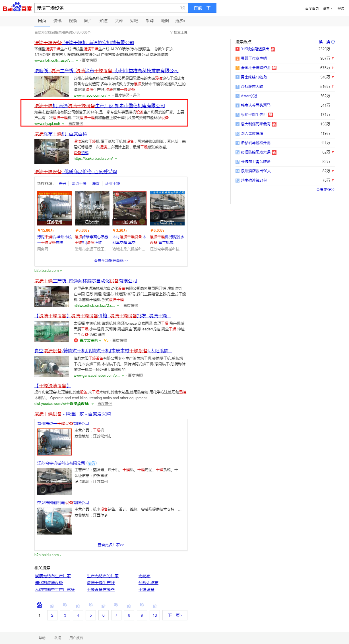
Task: Expand dropdown next to dict.youdao.com URL
Action: pos(92,404)
